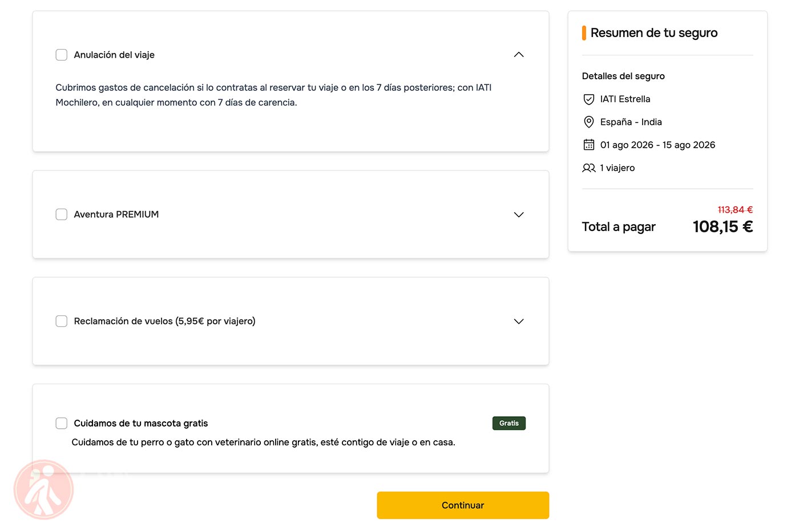Click the shield icon beside IATI Estrella
This screenshot has width=799, height=532.
(x=588, y=99)
